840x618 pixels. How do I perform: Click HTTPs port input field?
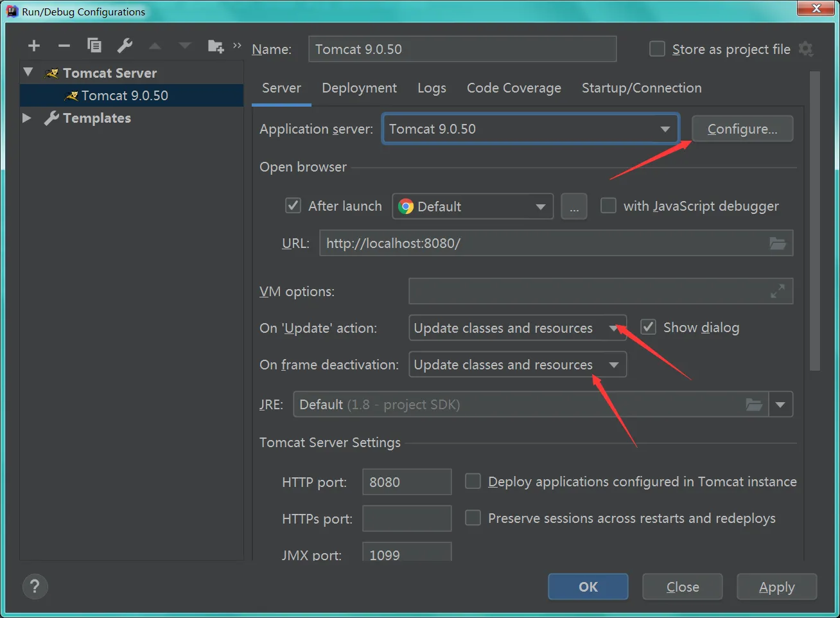407,518
